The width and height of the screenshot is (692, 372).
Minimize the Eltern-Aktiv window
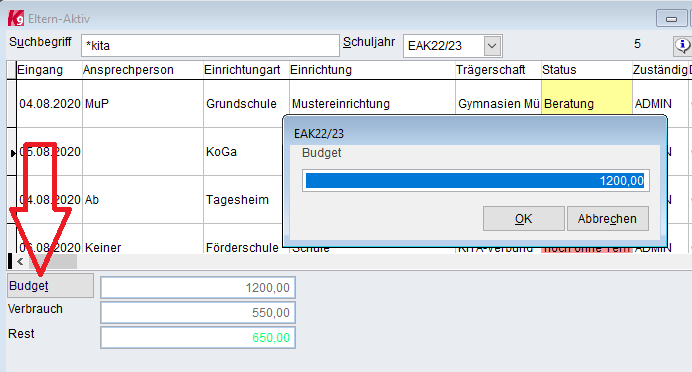pyautogui.click(x=671, y=19)
